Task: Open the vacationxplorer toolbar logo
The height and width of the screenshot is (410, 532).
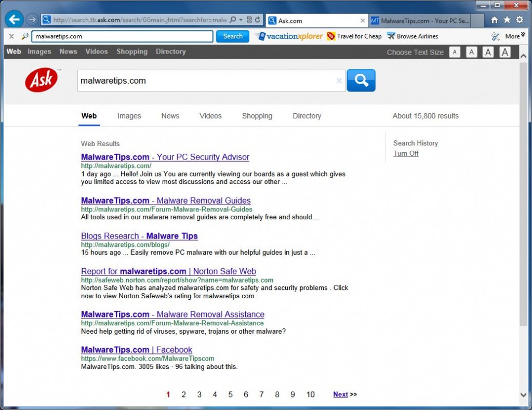Action: click(290, 36)
